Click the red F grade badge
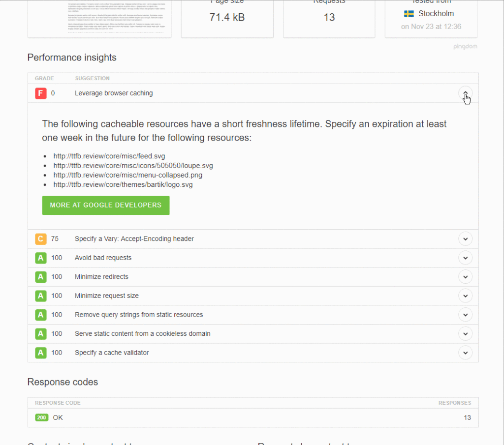The height and width of the screenshot is (445, 504). pos(41,93)
